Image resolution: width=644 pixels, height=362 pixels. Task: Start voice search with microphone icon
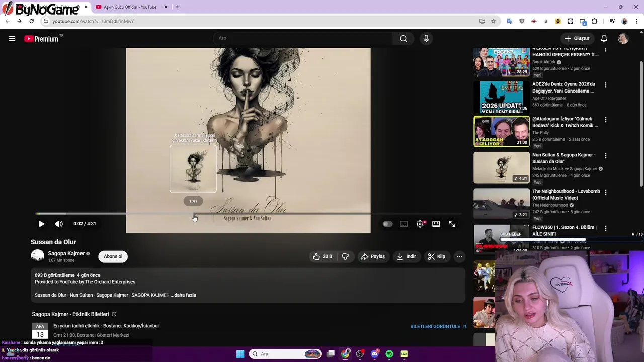[426, 39]
